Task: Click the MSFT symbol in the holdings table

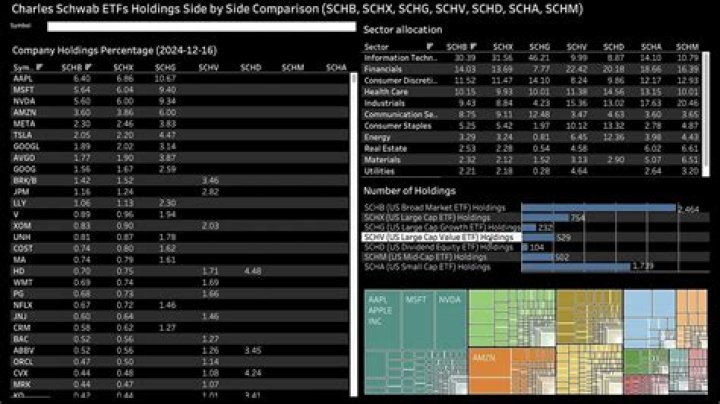Action: click(x=24, y=90)
